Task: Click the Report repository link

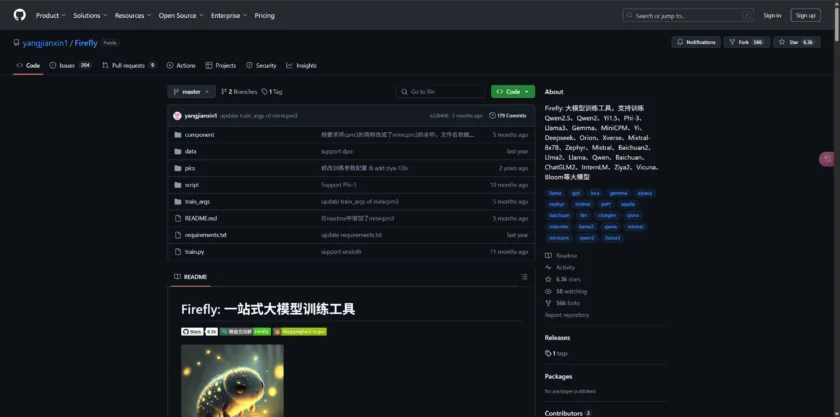Action: point(567,315)
